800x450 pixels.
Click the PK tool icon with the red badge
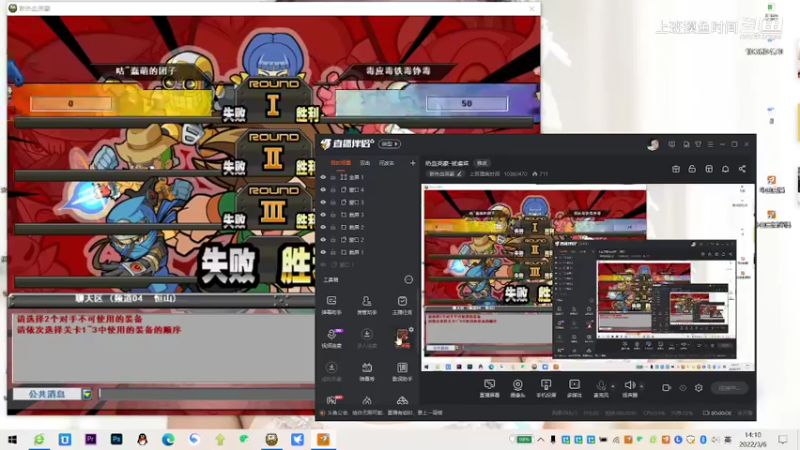point(332,400)
